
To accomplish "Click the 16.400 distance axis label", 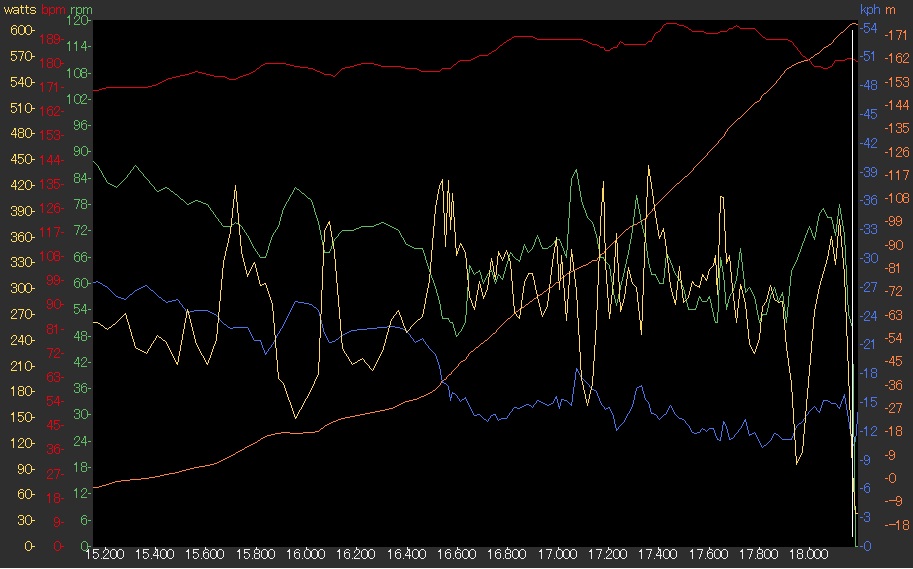I will pyautogui.click(x=406, y=554).
